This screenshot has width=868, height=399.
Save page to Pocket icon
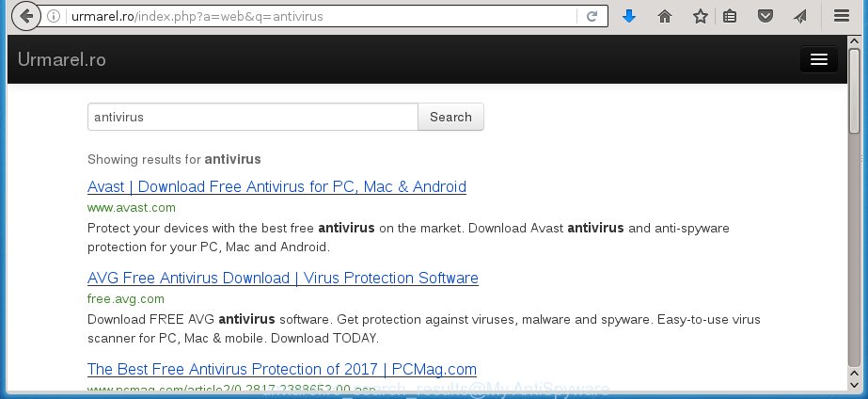pyautogui.click(x=765, y=16)
